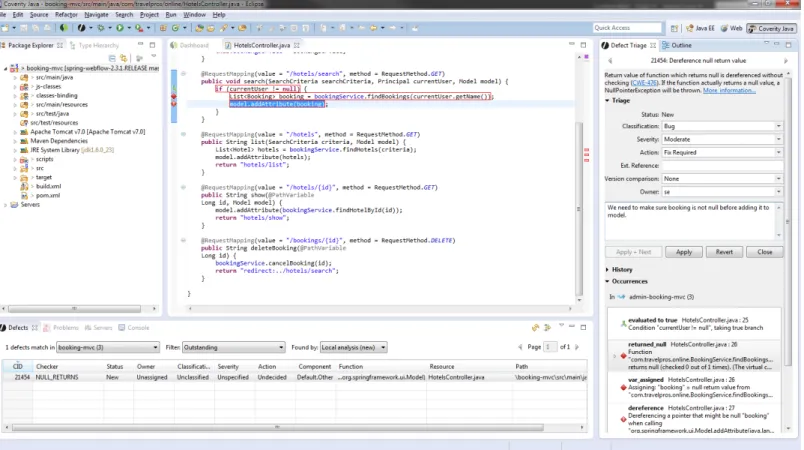Toggle Link with Editor in Package Explorer
804x450 pixels.
point(124,58)
